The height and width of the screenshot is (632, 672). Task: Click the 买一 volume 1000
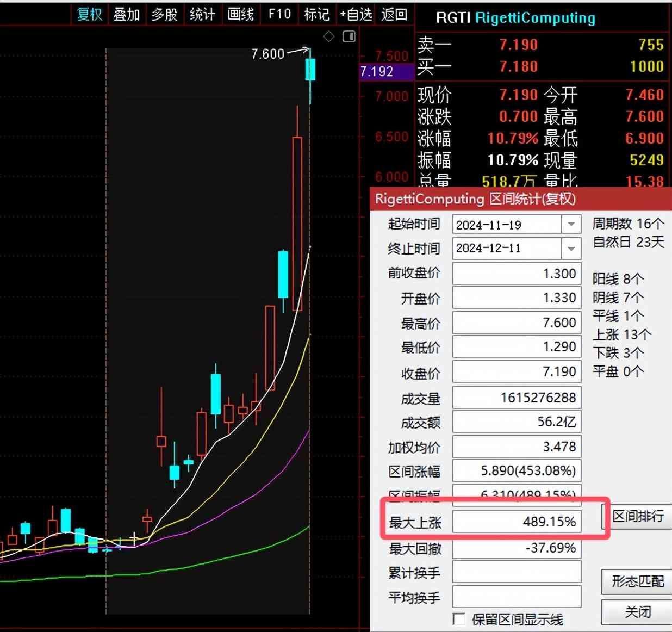(x=647, y=66)
